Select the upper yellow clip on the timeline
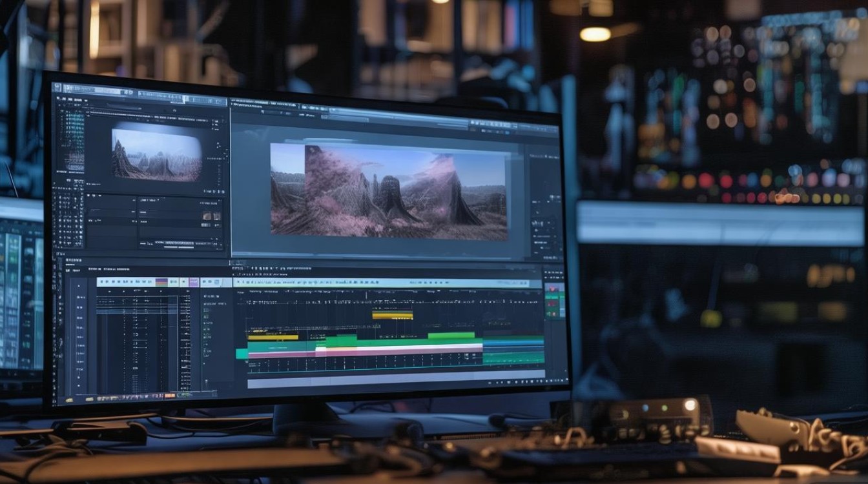This screenshot has height=484, width=868. click(392, 315)
